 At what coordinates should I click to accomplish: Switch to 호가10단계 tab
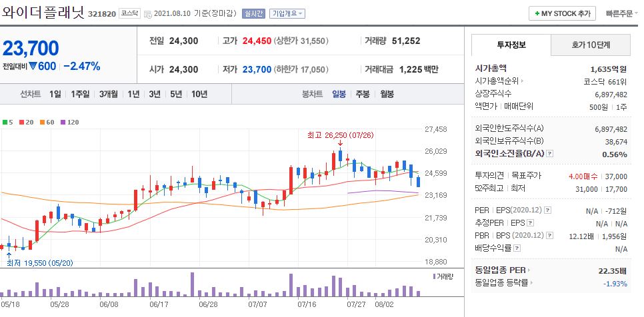tap(590, 45)
